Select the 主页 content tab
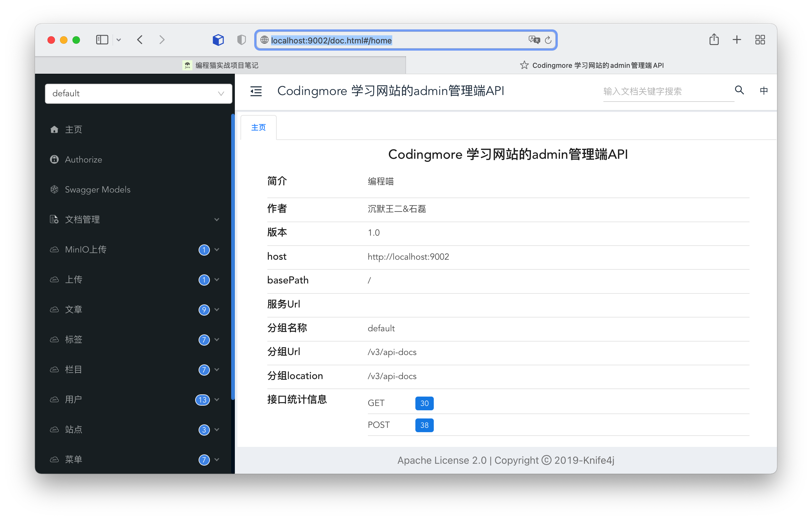The height and width of the screenshot is (520, 812). [x=258, y=127]
